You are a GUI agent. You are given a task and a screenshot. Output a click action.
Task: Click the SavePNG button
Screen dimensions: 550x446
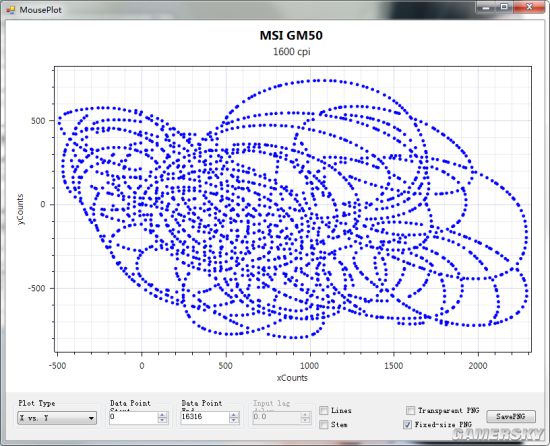pyautogui.click(x=511, y=417)
